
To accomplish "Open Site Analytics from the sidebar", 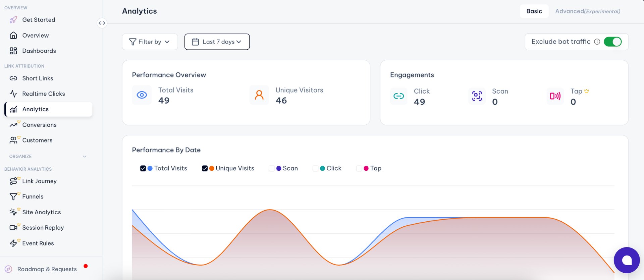I will [x=42, y=212].
